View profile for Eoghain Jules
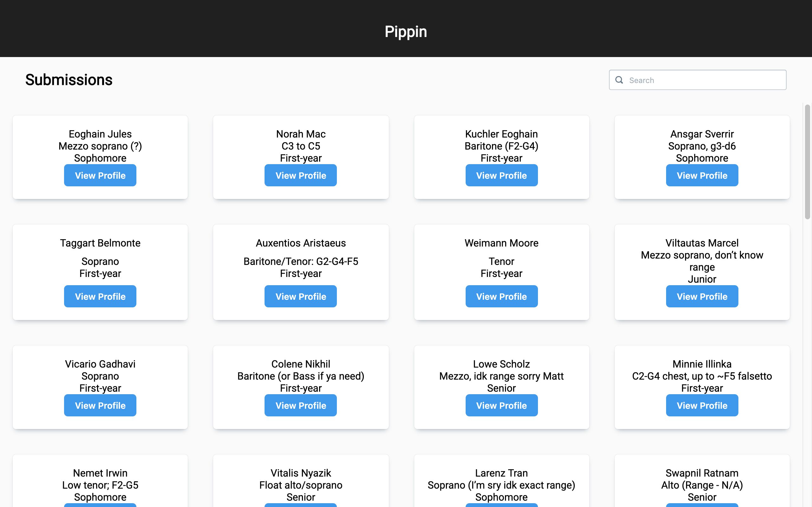 [x=100, y=175]
